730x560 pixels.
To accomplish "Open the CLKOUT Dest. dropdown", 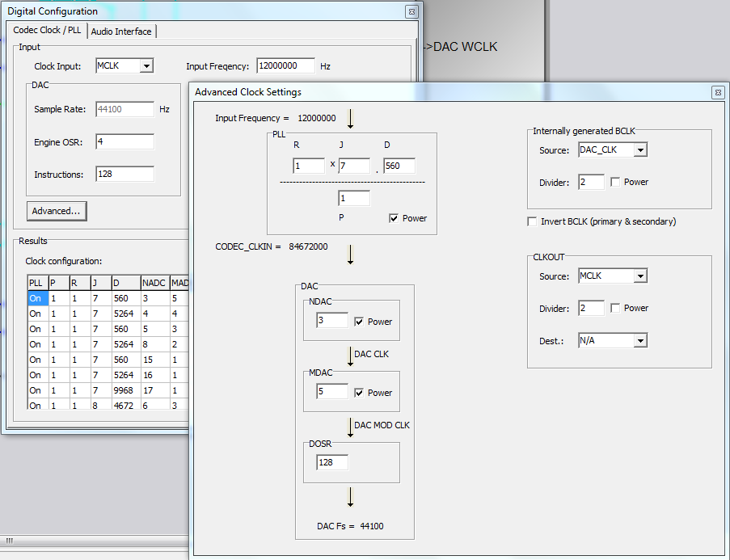I will (640, 341).
